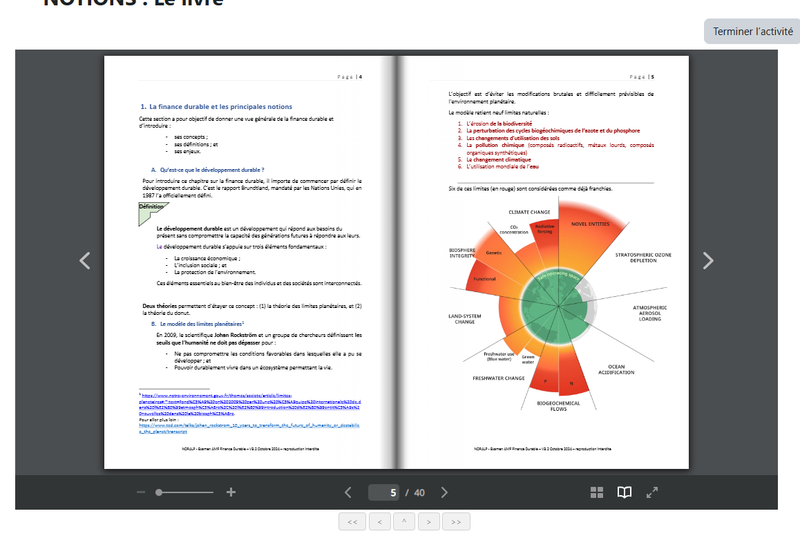The width and height of the screenshot is (800, 533).
Task: Open the ted.com Johan Rockström talk link
Action: pyautogui.click(x=249, y=428)
